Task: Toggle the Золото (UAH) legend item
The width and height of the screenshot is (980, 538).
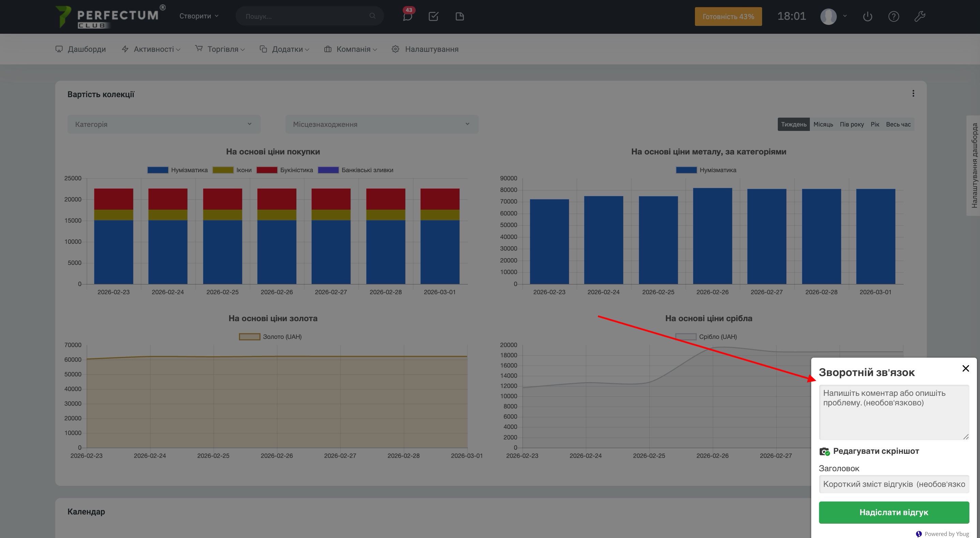Action: (270, 337)
